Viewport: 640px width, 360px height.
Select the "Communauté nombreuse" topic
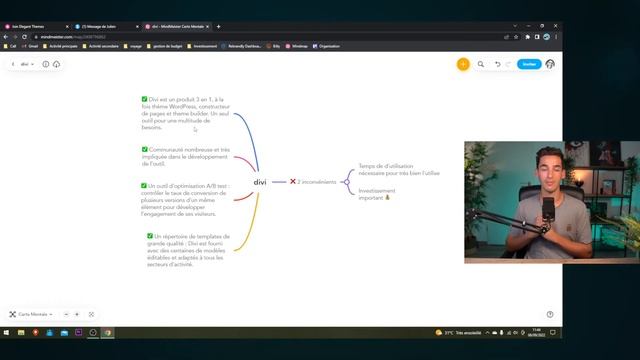coord(186,156)
